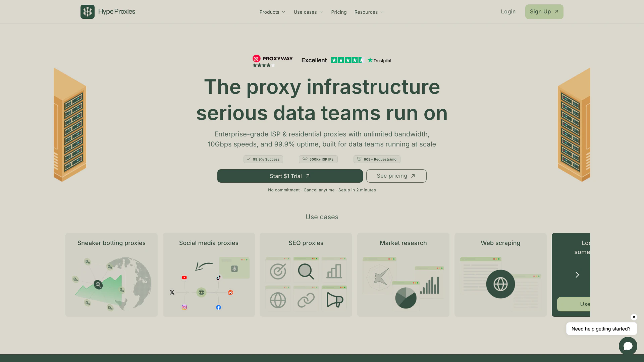Expand the Use cases dropdown menu
644x362 pixels.
tap(308, 12)
